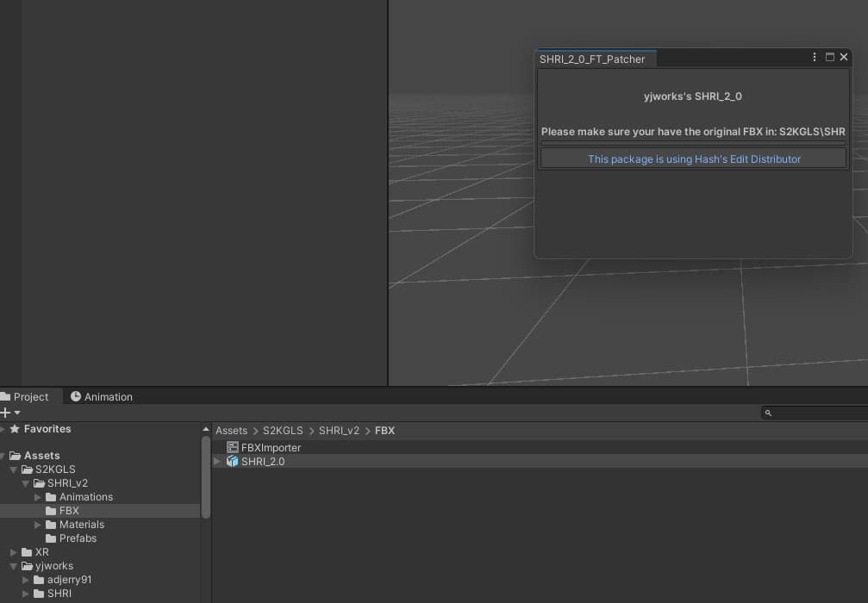The width and height of the screenshot is (868, 603).
Task: Select the SHRI_2.0 model prefab icon
Action: click(x=233, y=461)
